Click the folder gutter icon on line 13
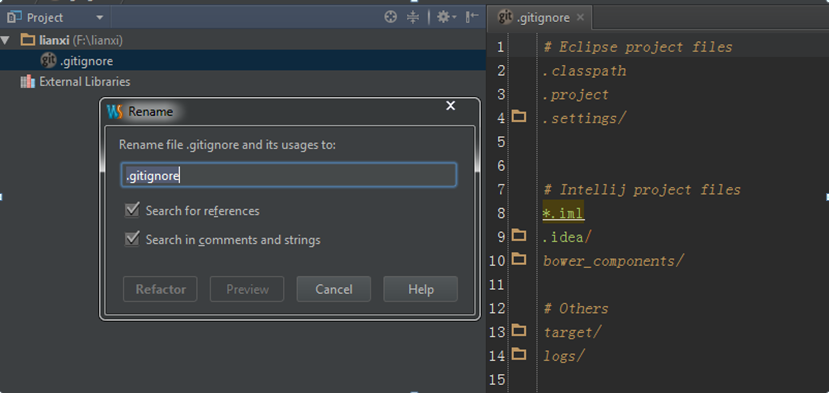The image size is (829, 393). click(519, 331)
